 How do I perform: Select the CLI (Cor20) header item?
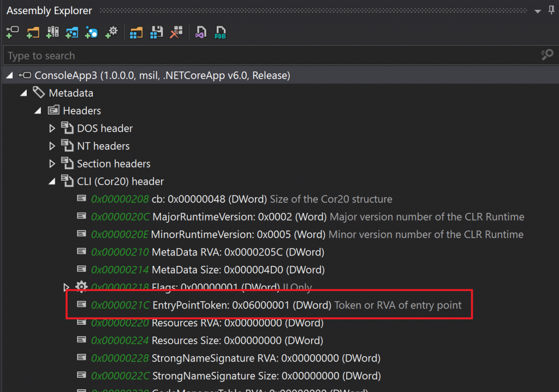[121, 182]
